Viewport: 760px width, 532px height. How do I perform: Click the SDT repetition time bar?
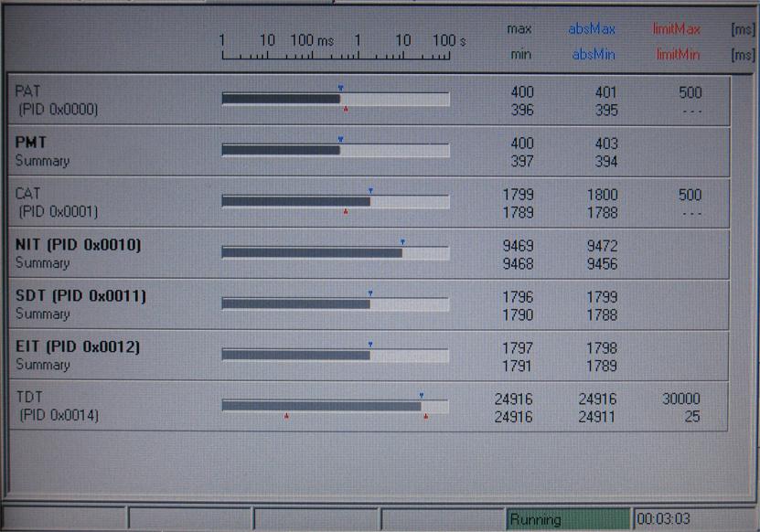click(335, 303)
